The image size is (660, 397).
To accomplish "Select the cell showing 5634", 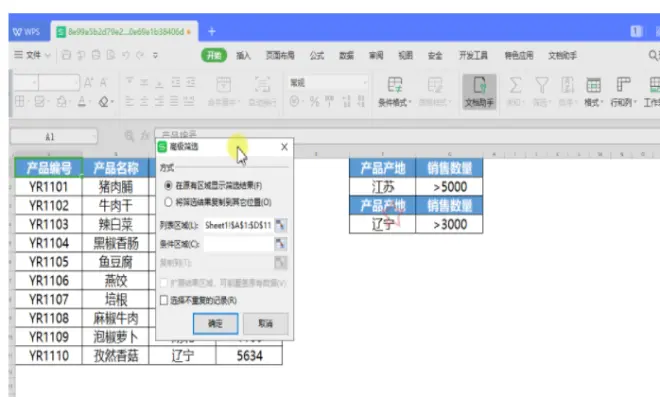I will click(249, 356).
